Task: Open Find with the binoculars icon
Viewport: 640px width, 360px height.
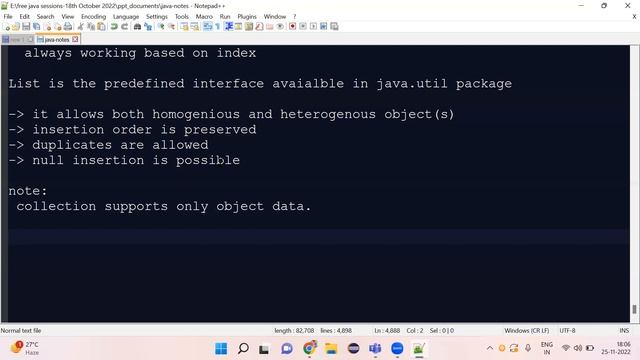Action: [137, 27]
